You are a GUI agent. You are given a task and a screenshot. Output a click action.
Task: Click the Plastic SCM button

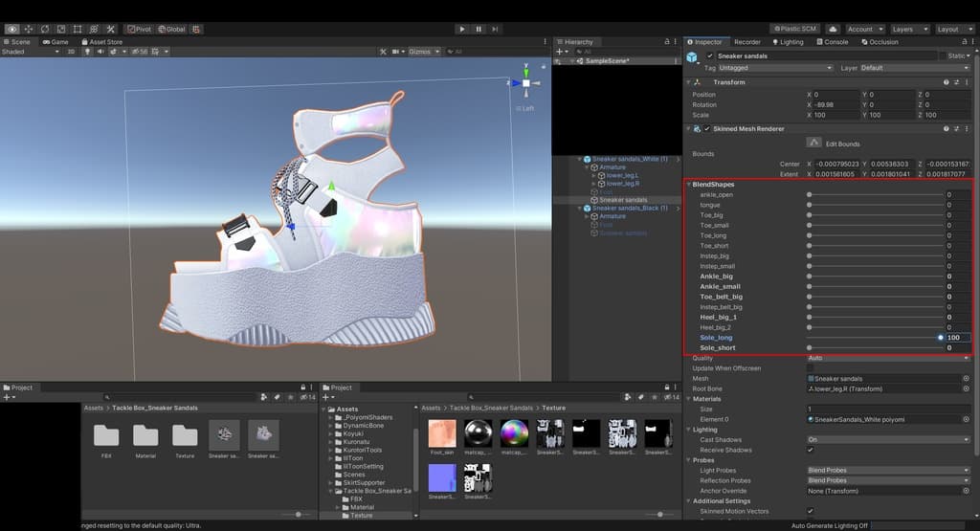794,30
